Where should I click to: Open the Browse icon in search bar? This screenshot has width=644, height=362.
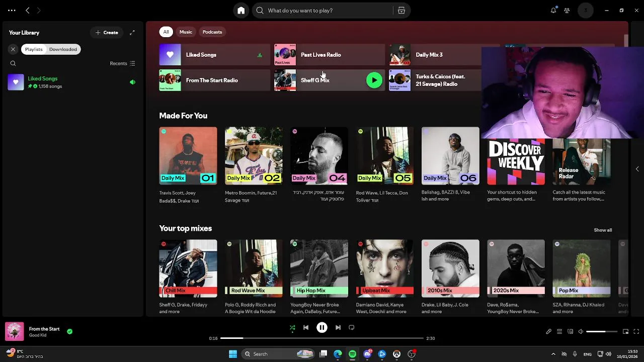[x=401, y=10]
